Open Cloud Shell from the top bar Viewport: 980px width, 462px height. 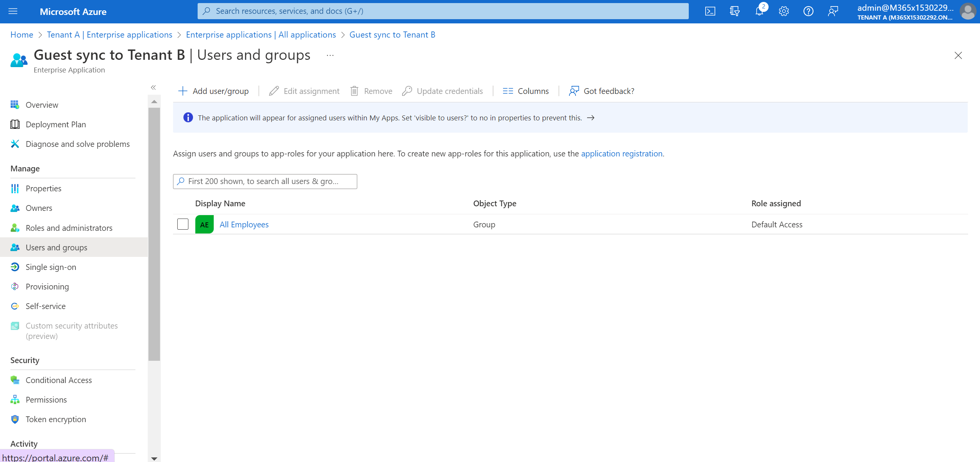[710, 11]
